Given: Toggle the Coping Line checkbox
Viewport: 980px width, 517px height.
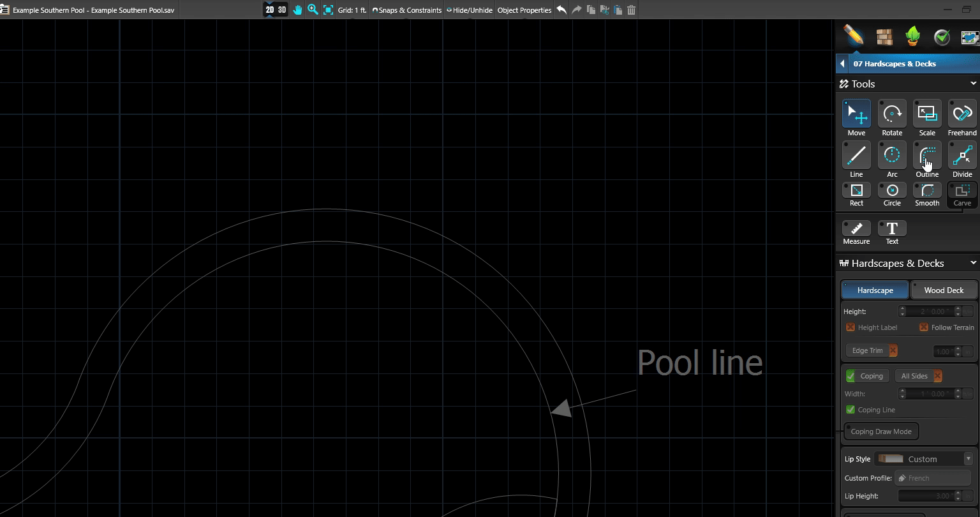Looking at the screenshot, I should [850, 409].
